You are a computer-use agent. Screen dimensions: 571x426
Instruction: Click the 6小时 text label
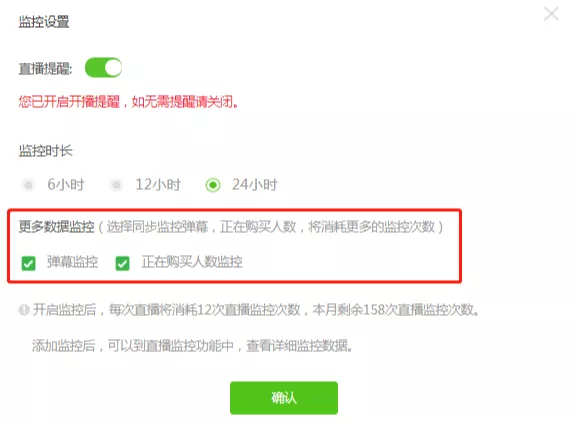[66, 185]
